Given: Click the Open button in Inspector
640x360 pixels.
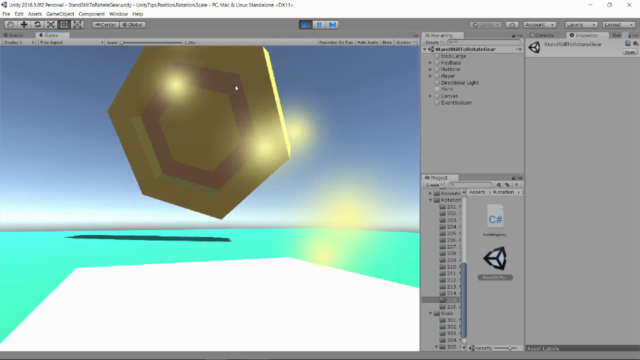Looking at the screenshot, I should (x=630, y=52).
